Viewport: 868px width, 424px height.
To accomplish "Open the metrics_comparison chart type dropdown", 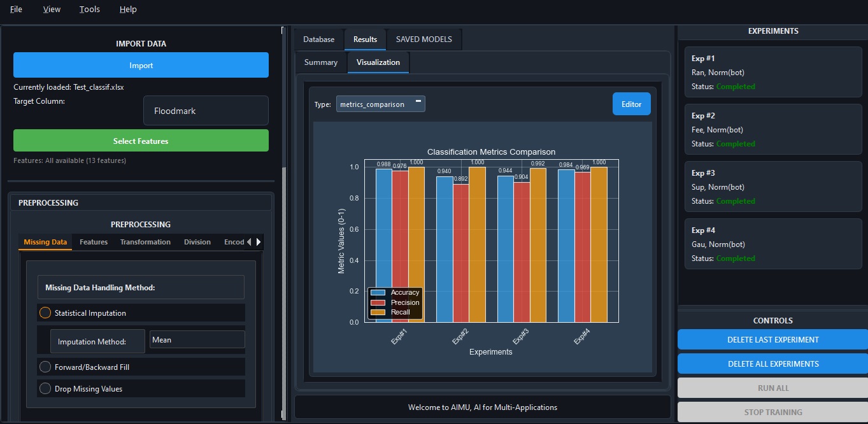I will click(380, 103).
